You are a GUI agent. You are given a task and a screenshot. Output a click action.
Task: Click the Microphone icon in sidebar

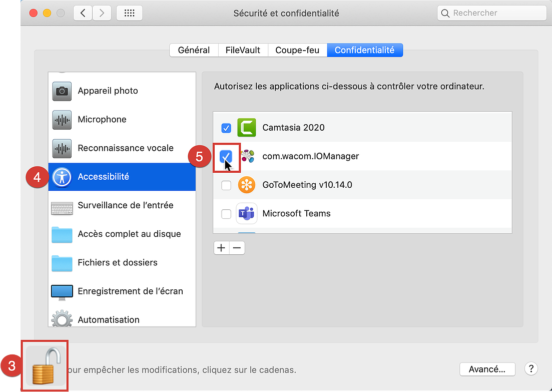[x=62, y=120]
